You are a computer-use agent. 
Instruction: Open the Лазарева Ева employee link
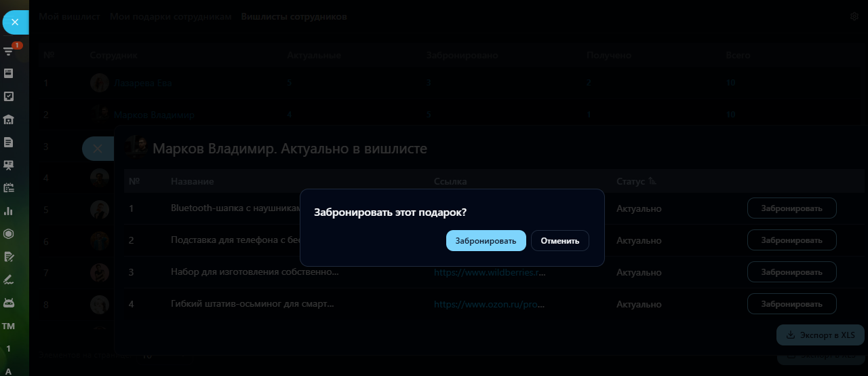point(143,83)
